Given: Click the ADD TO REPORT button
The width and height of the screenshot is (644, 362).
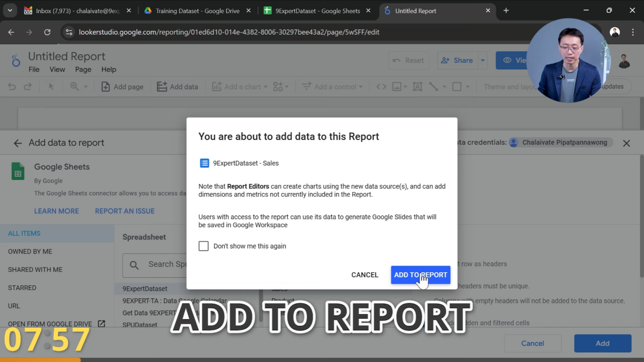Looking at the screenshot, I should 420,275.
